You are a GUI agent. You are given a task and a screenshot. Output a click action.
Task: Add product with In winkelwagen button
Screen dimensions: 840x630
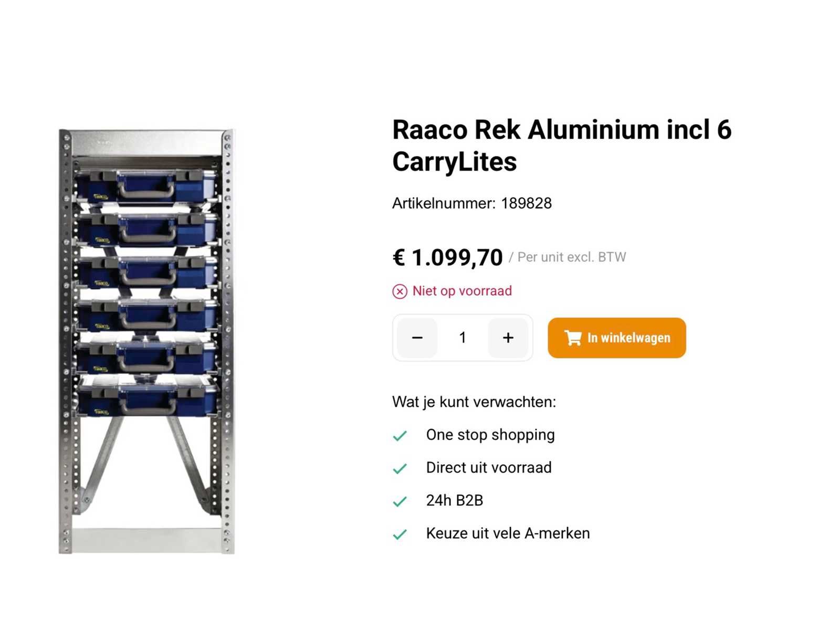pyautogui.click(x=617, y=338)
